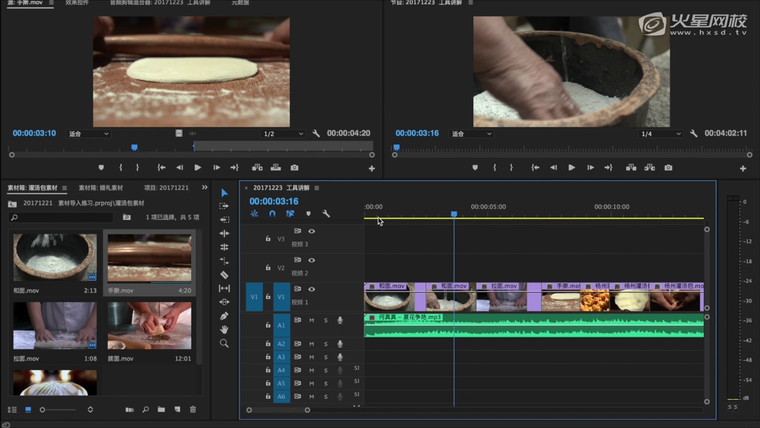The image size is (760, 428).
Task: Mute audio track A1
Action: point(311,321)
